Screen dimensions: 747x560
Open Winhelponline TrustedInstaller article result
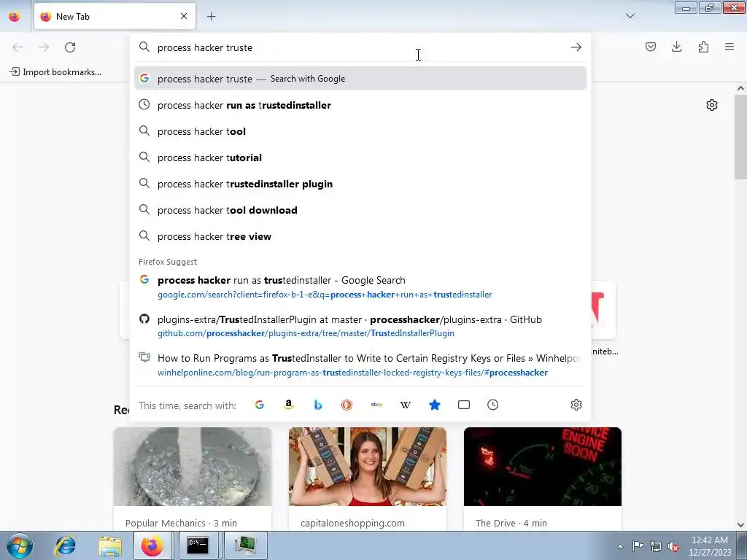(x=360, y=365)
